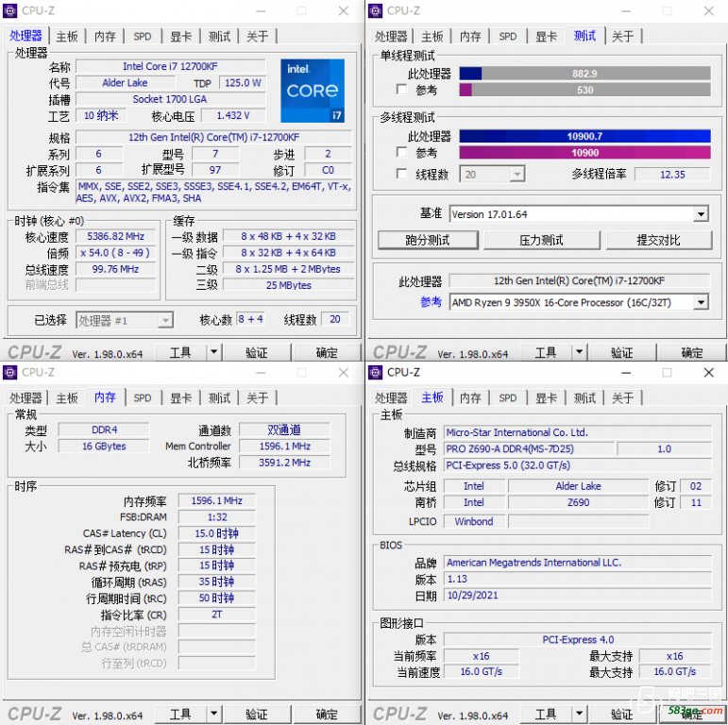
Task: Switch to 内存 tab in processor window
Action: (x=105, y=36)
